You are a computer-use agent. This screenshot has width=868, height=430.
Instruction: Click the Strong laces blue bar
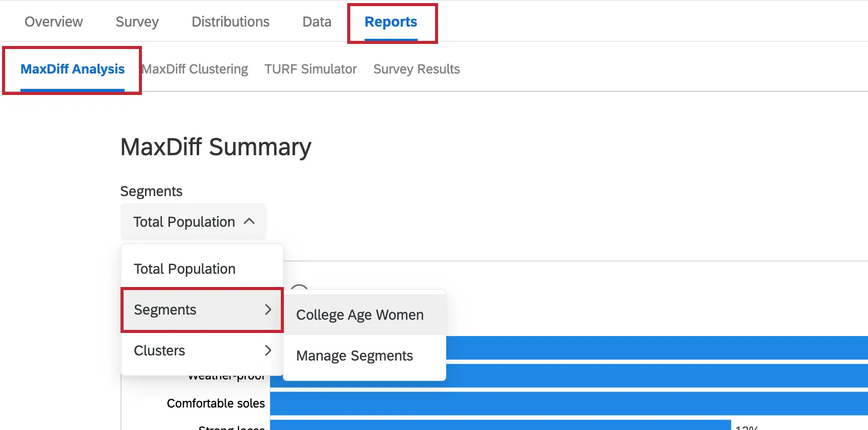click(x=500, y=425)
